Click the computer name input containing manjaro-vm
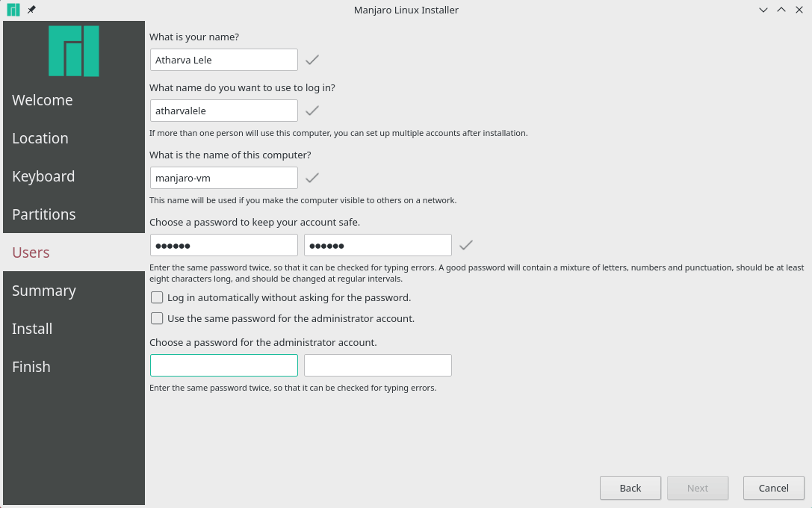This screenshot has height=508, width=812. tap(223, 177)
